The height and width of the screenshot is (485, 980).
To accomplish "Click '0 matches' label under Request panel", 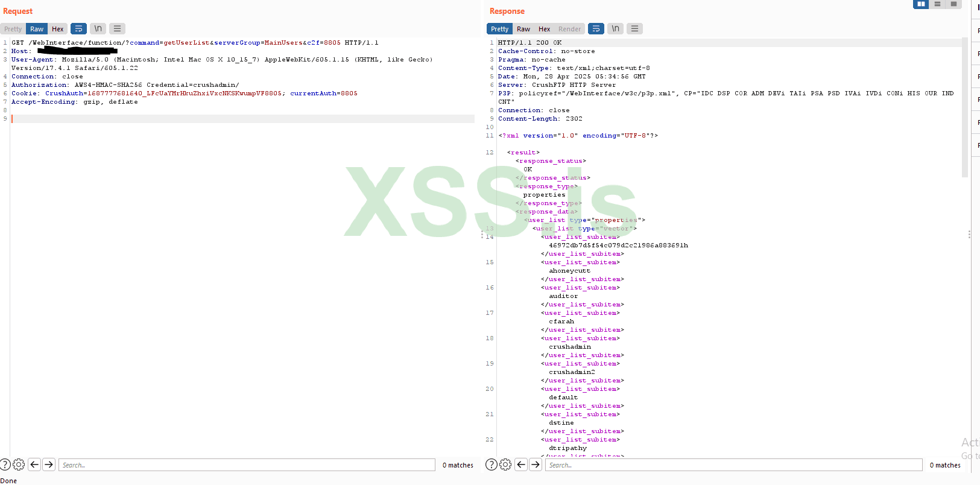I will point(458,465).
